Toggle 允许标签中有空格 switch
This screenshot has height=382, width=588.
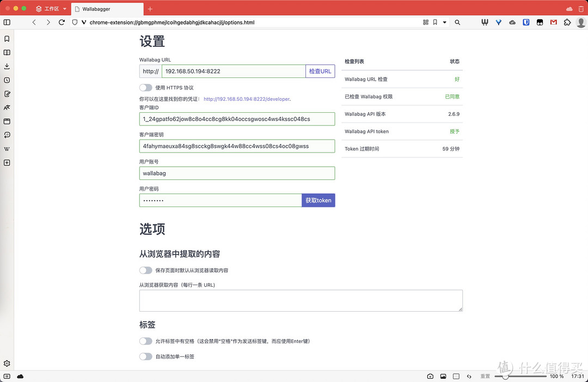pos(146,341)
